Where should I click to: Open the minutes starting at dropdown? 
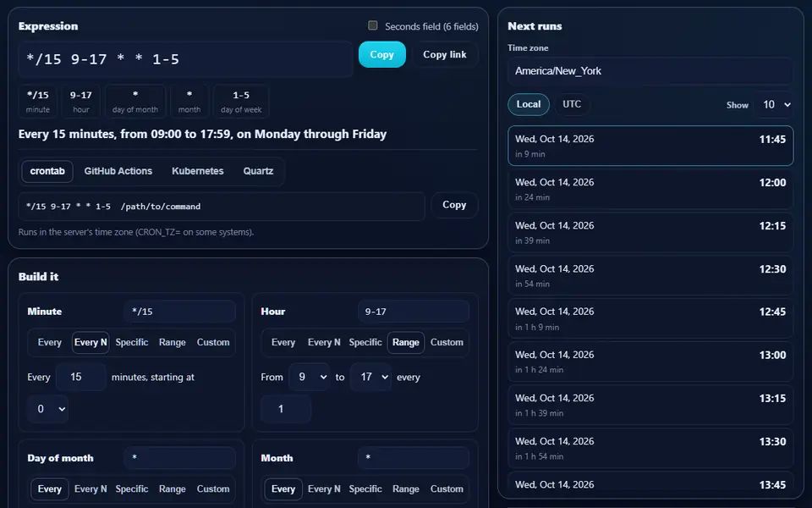point(47,409)
